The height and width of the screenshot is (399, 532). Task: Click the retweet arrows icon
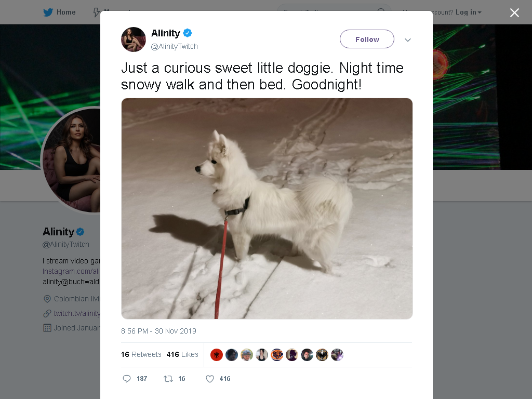(x=168, y=379)
